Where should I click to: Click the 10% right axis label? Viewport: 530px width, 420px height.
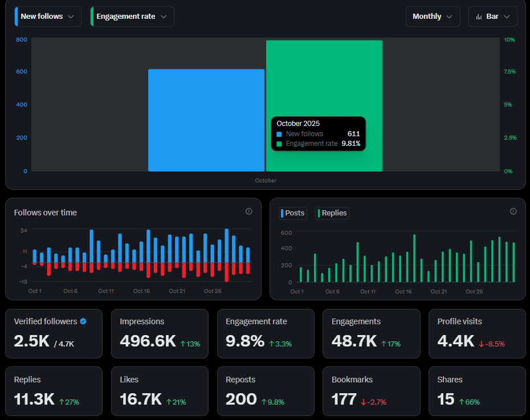(x=509, y=39)
